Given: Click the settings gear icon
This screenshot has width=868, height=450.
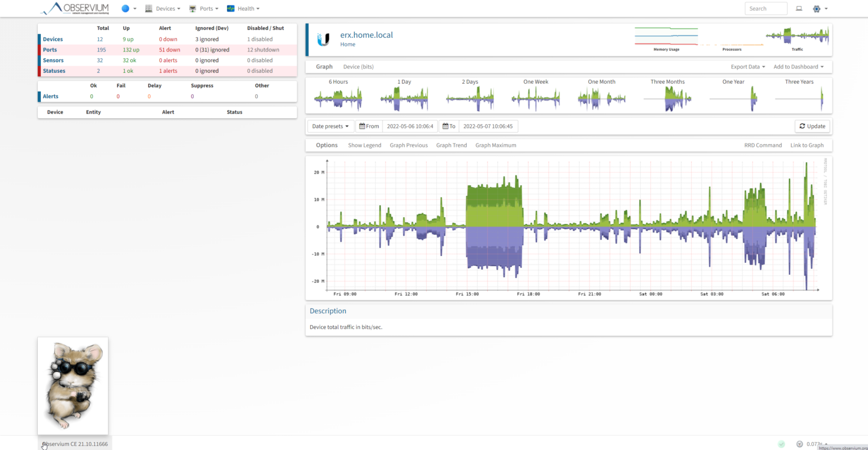Looking at the screenshot, I should click(x=815, y=8).
